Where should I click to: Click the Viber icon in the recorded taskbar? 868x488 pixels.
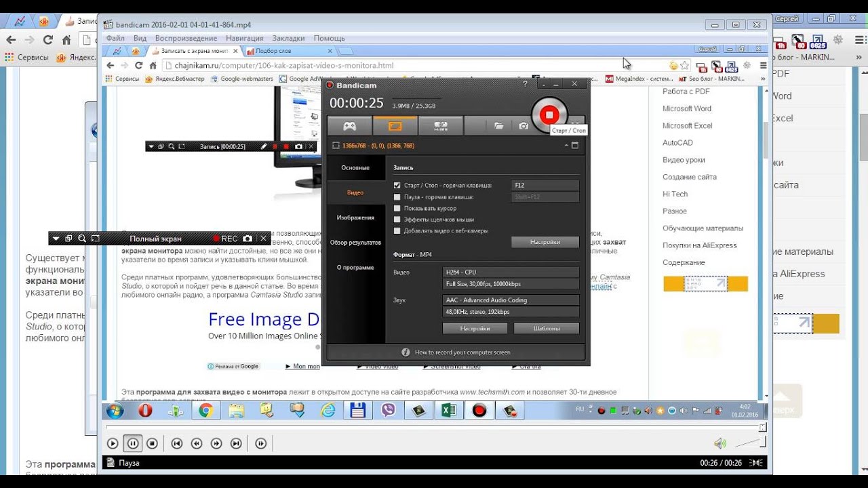pos(389,410)
